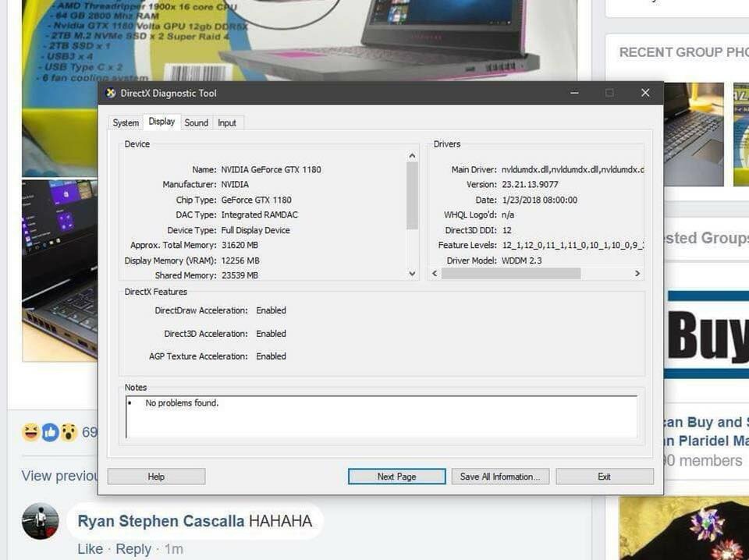Screen dimensions: 749x560
Task: Click the comment timestamp '1m'
Action: 174,549
